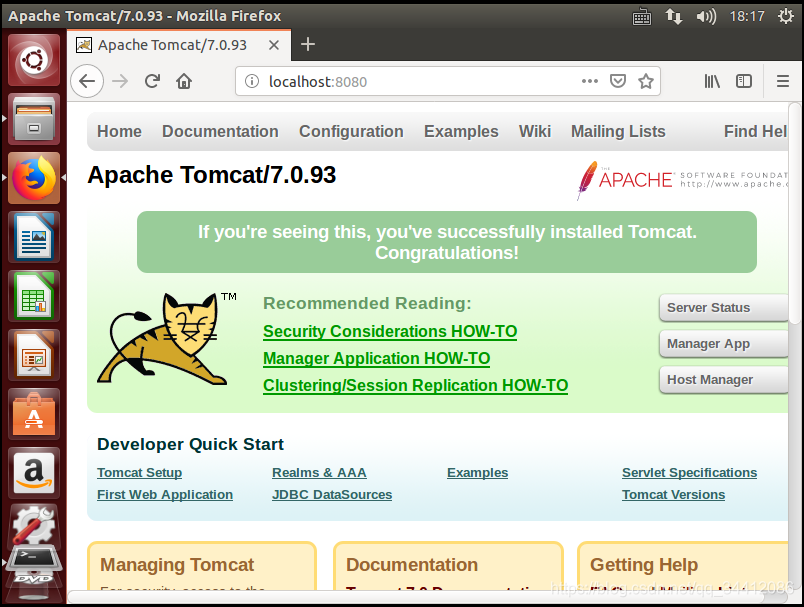Open a new browser tab
The height and width of the screenshot is (607, 804).
point(308,45)
